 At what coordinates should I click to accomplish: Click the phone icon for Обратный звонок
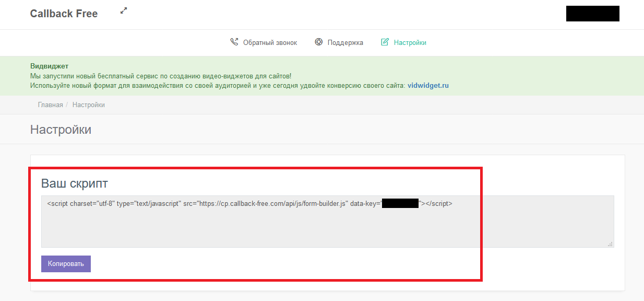tap(234, 42)
